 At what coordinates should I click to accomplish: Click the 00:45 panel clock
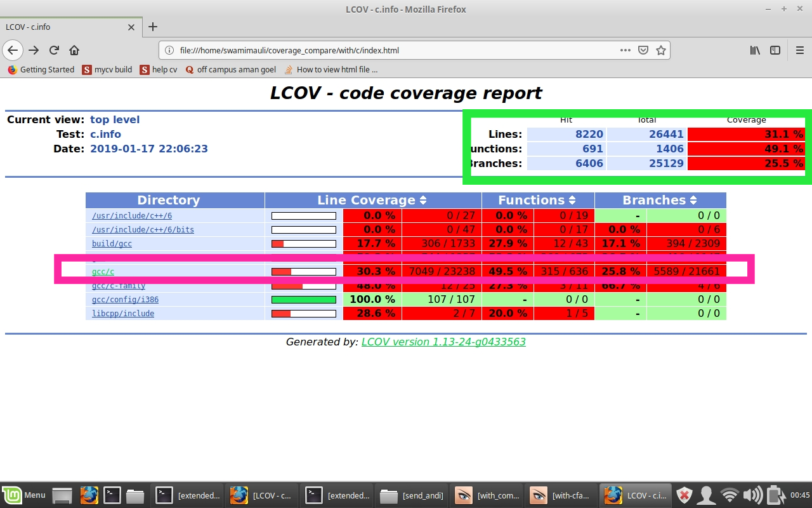(x=800, y=495)
